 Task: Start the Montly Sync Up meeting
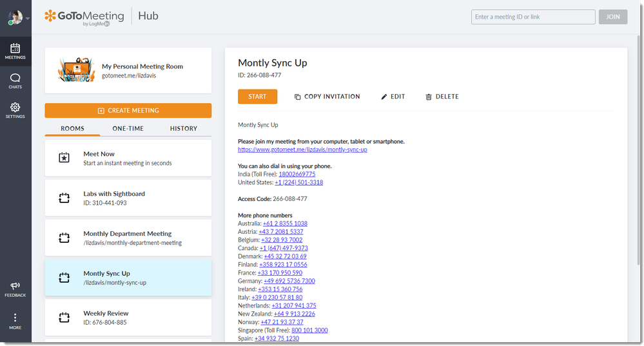point(257,97)
